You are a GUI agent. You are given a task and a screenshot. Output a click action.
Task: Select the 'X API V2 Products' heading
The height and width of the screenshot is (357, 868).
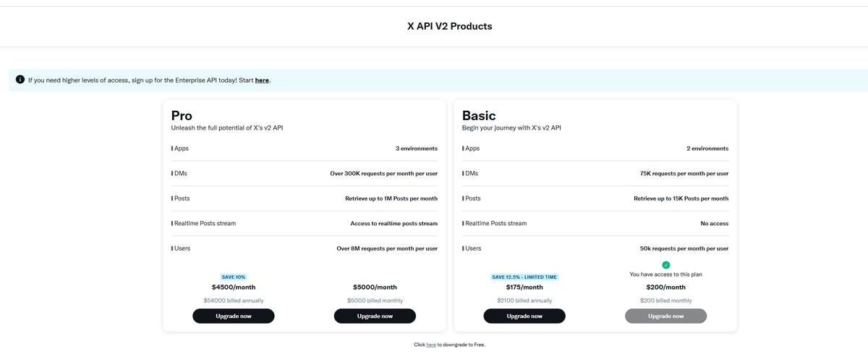tap(449, 26)
